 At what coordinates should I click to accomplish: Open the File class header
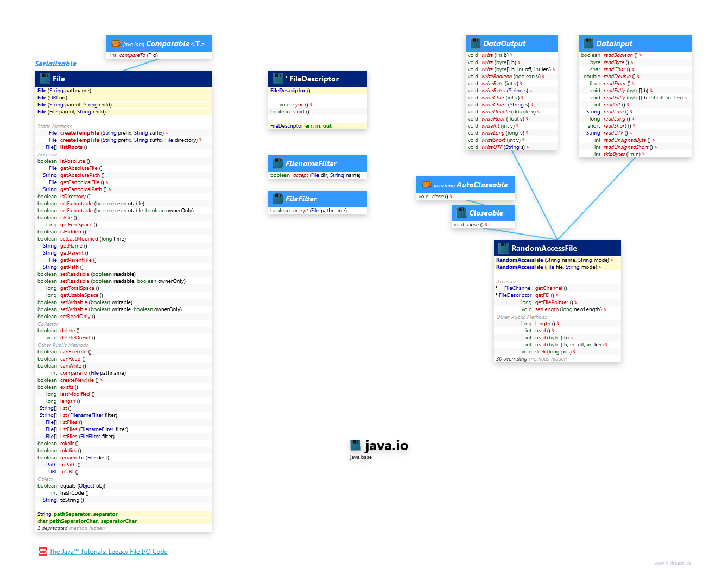click(x=123, y=79)
